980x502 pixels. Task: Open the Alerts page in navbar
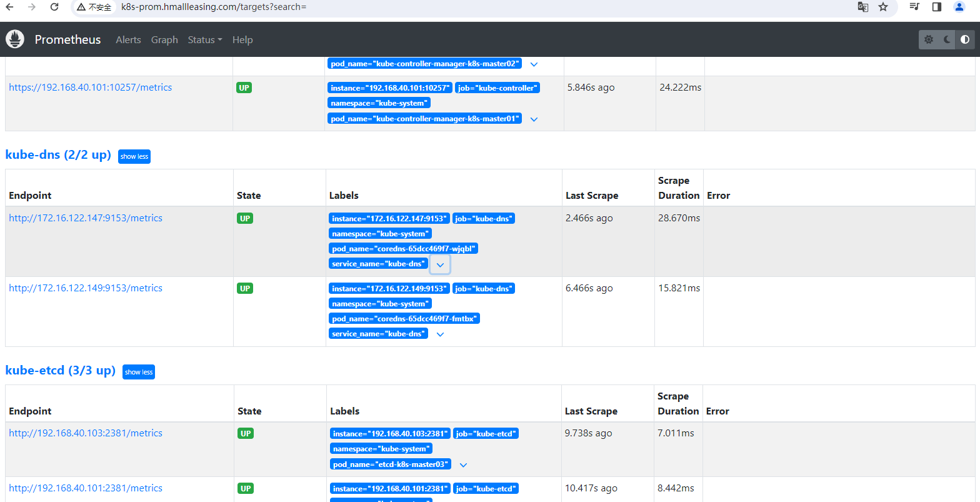tap(128, 39)
